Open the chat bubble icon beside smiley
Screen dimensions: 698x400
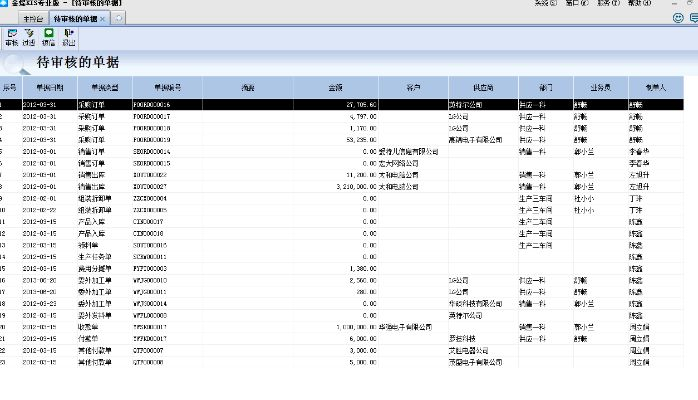(694, 18)
